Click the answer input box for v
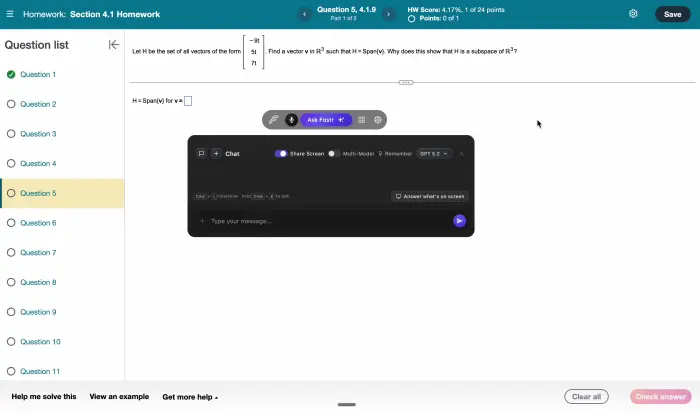700x413 pixels. click(188, 101)
